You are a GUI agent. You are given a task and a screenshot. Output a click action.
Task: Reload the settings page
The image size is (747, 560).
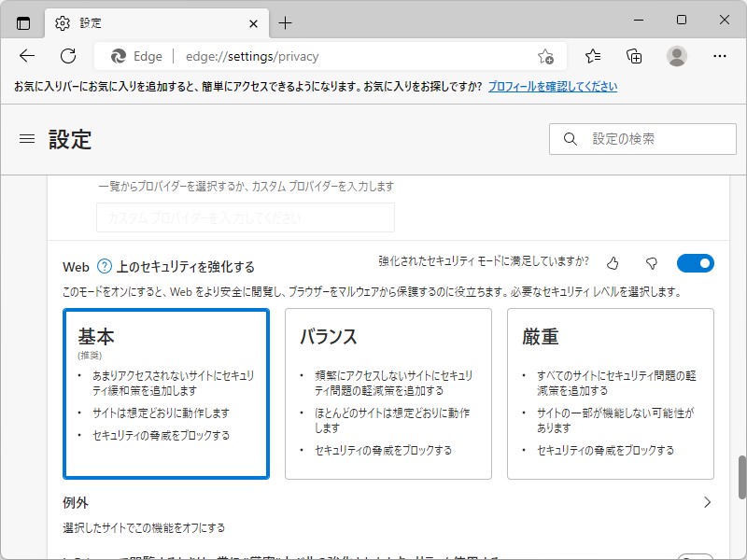tap(66, 56)
